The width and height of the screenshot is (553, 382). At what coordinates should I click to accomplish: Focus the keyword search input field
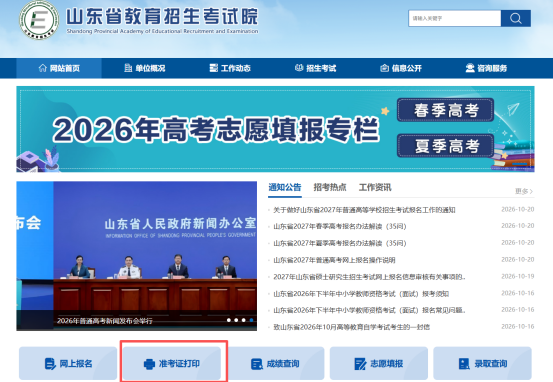(455, 18)
